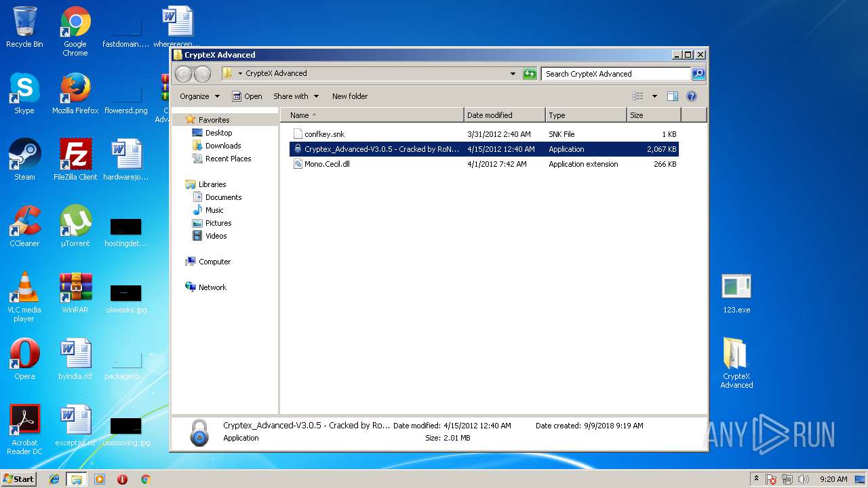Open the views options dropdown arrow

pyautogui.click(x=654, y=96)
